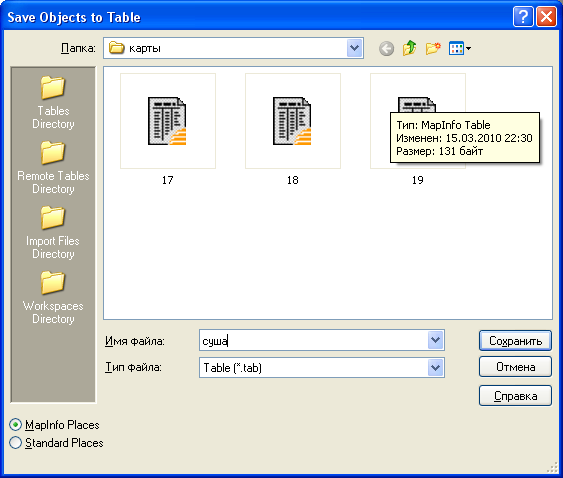Select the MapInfo Places radio button
Image resolution: width=563 pixels, height=478 pixels.
click(15, 425)
